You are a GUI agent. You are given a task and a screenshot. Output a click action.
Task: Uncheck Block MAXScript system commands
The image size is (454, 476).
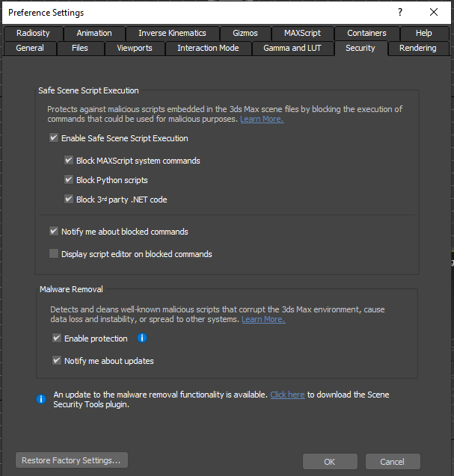coord(69,161)
